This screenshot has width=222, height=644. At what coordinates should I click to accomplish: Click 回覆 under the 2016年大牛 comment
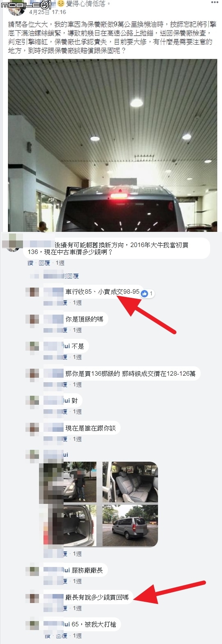[x=44, y=263]
